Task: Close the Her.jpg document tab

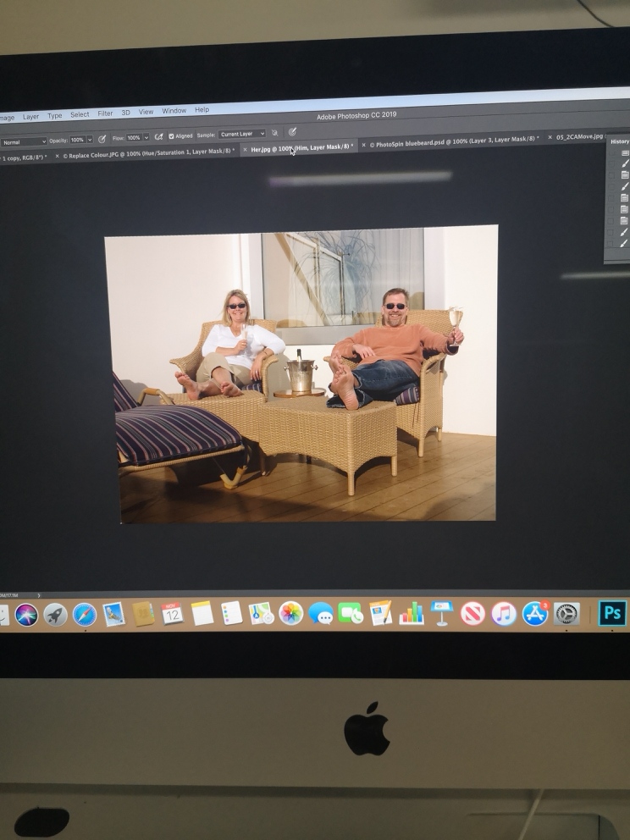Action: 245,149
